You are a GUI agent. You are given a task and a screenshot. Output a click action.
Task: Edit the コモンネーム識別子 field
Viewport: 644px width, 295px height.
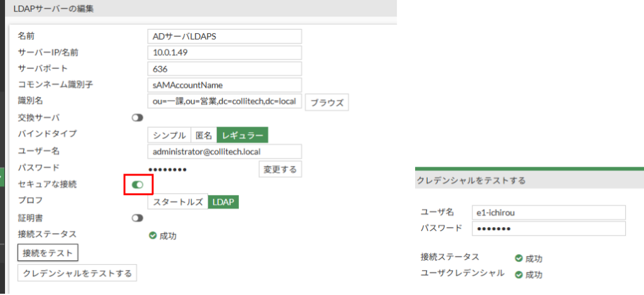click(x=225, y=85)
